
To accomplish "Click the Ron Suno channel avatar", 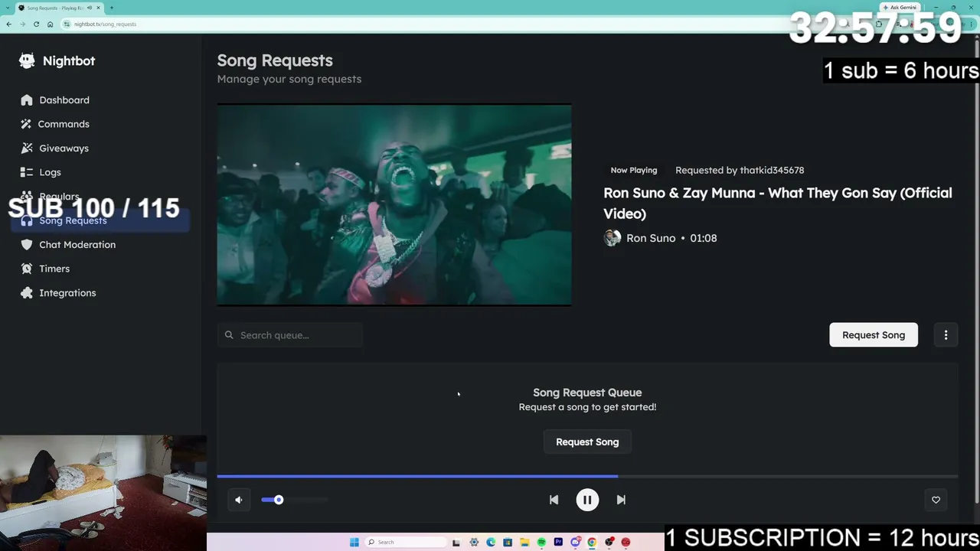I will tap(612, 238).
